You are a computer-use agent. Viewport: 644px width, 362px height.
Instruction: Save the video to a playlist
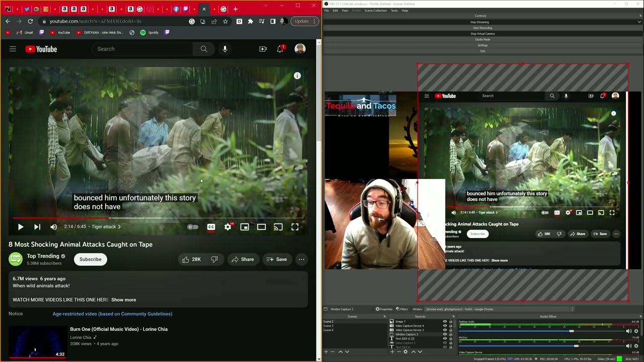pyautogui.click(x=277, y=259)
